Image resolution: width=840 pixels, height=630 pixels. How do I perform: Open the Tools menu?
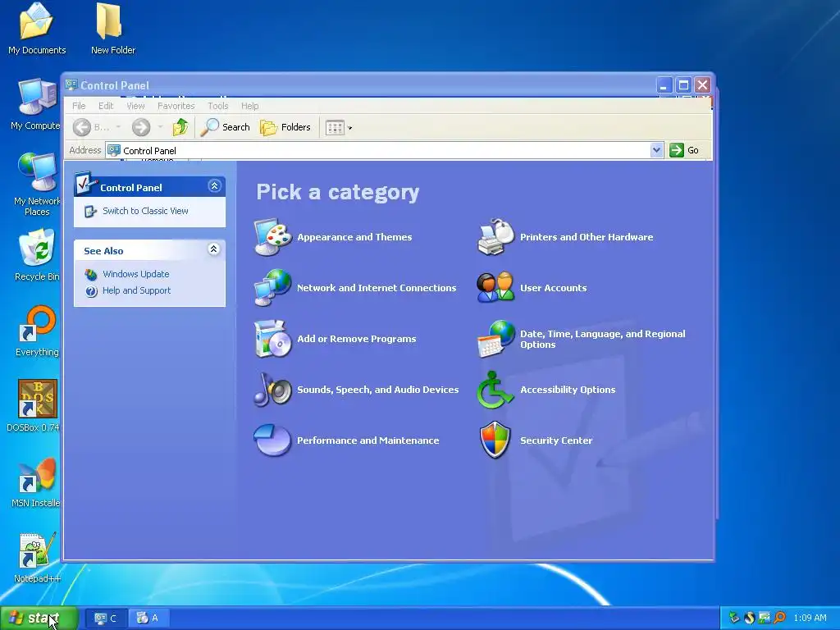218,106
